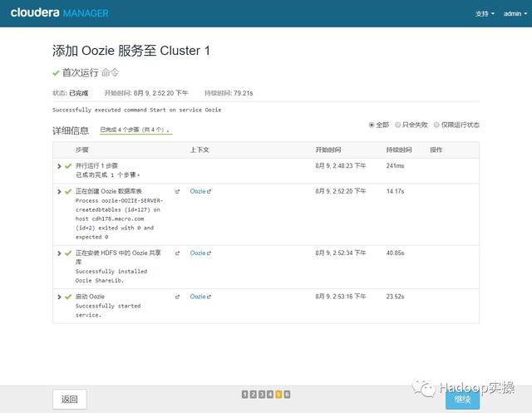
Task: Click the duration value 241ms
Action: pyautogui.click(x=396, y=166)
